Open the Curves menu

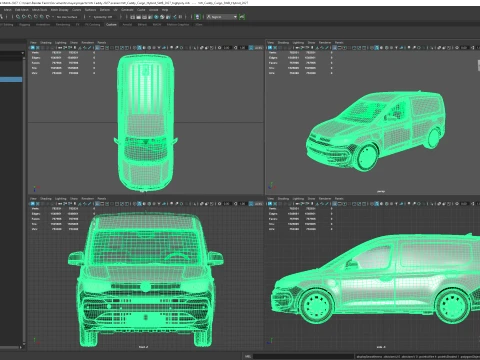[77, 10]
